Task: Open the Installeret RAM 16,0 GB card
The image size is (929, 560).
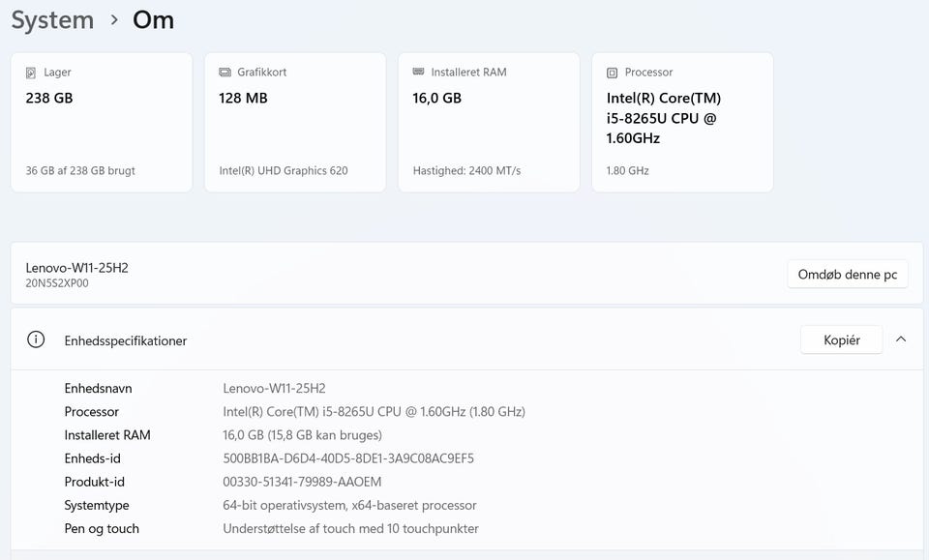Action: tap(489, 123)
